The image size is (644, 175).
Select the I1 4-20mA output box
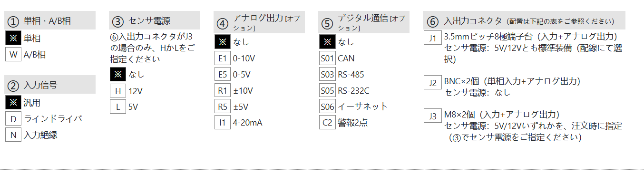point(223,123)
